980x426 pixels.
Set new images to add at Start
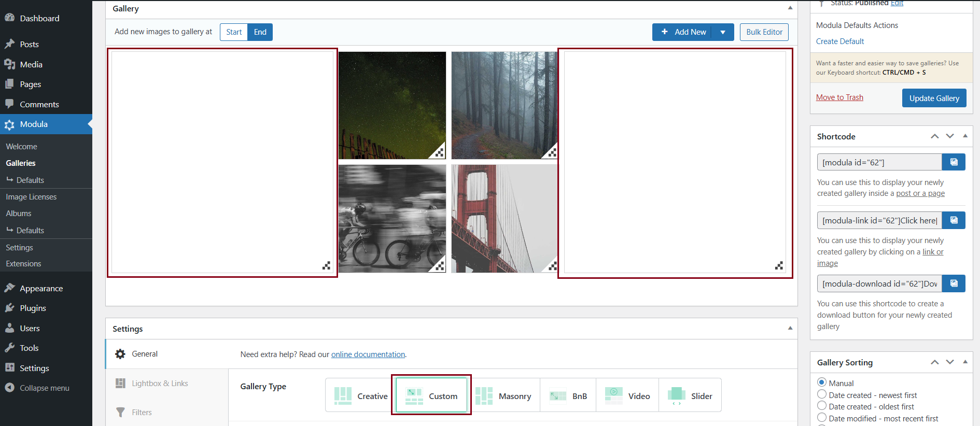(x=234, y=32)
